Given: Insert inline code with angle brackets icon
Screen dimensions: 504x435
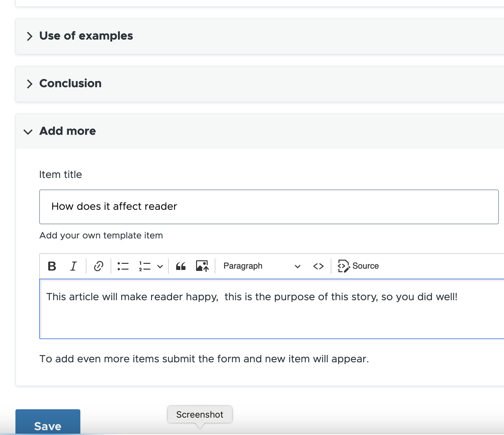Looking at the screenshot, I should [318, 266].
